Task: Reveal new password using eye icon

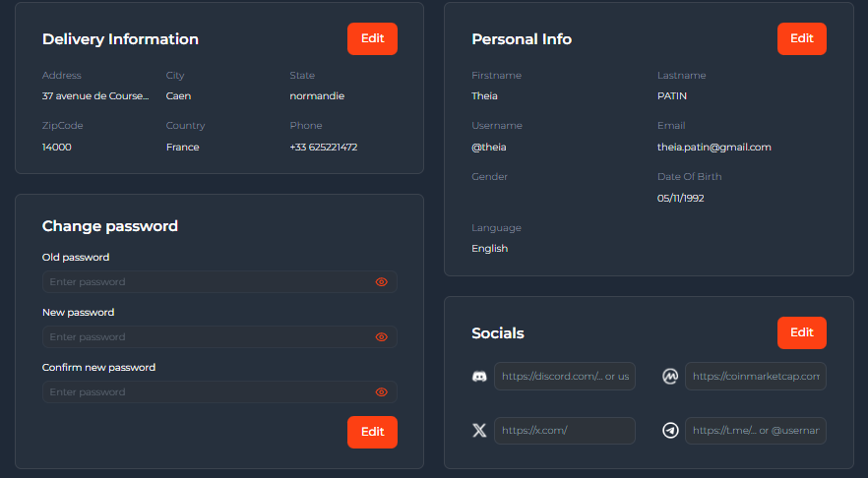Action: coord(382,337)
